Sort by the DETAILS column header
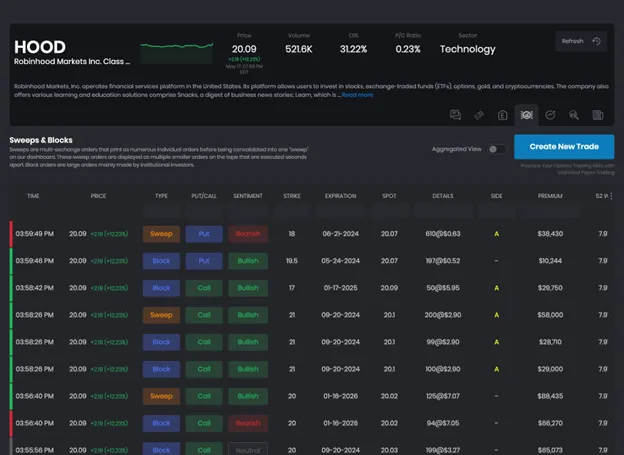This screenshot has height=455, width=624. pyautogui.click(x=443, y=196)
